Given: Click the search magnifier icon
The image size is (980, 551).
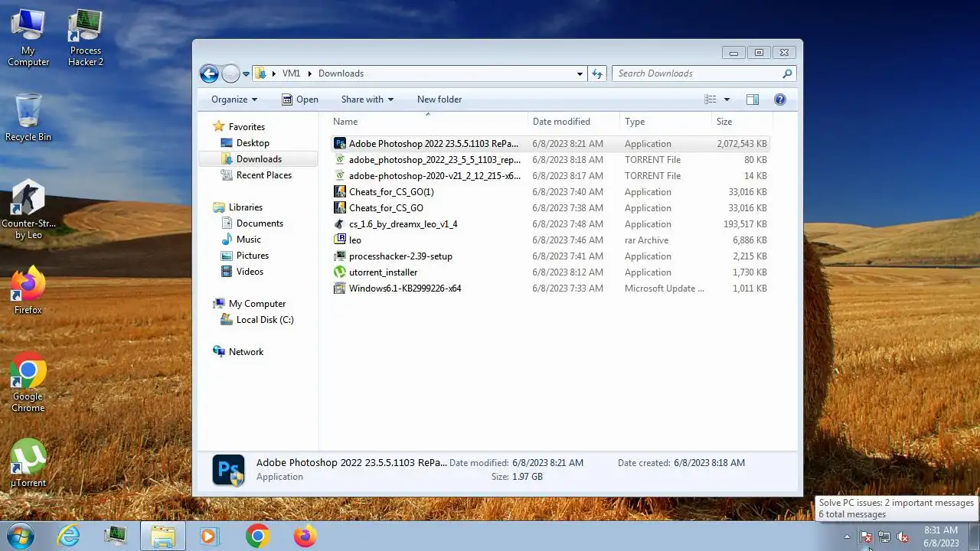Looking at the screenshot, I should [787, 73].
